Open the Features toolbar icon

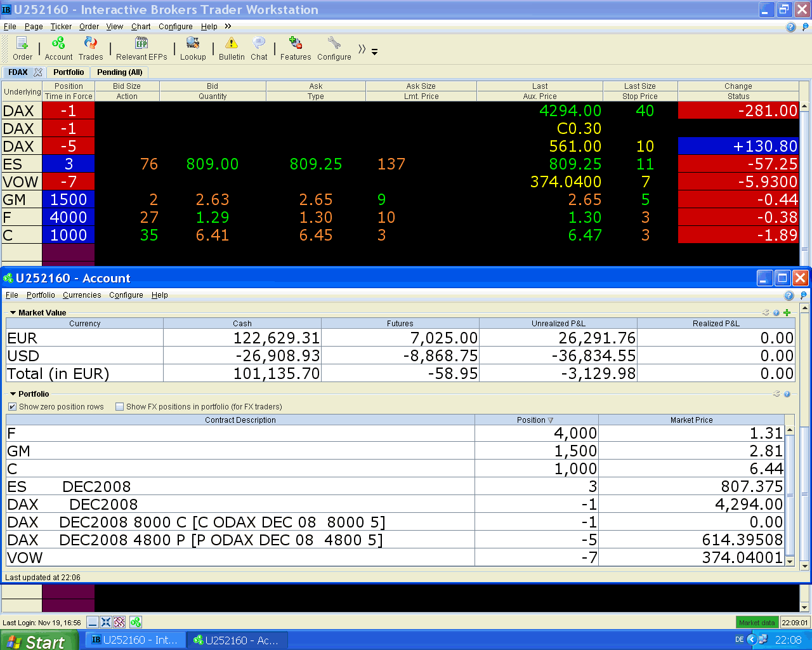click(296, 48)
